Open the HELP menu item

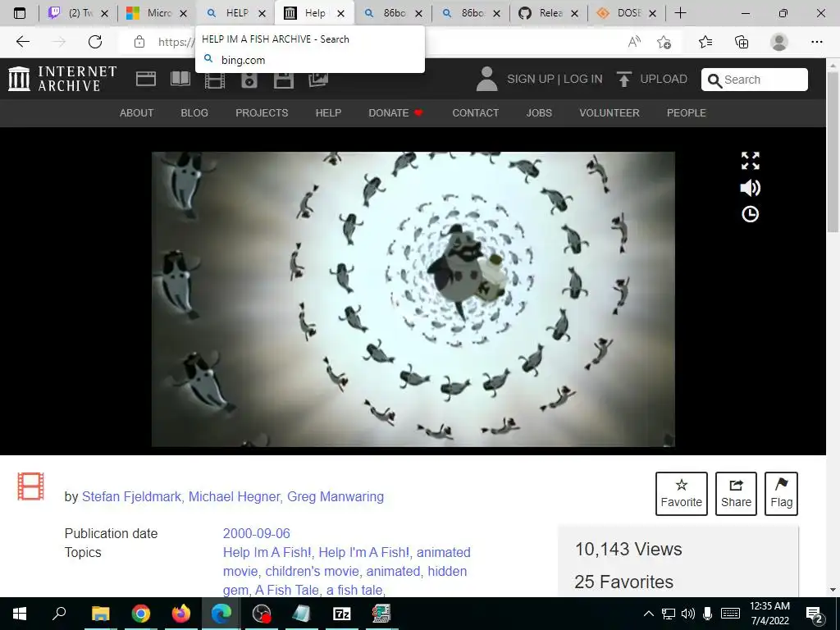coord(328,113)
